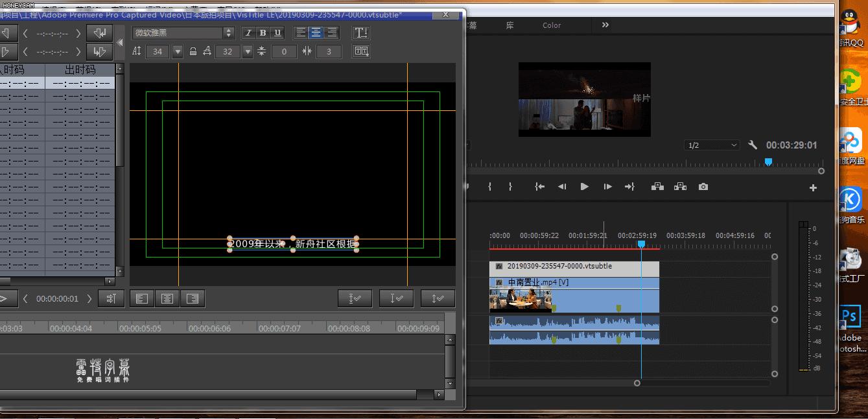The width and height of the screenshot is (868, 419).
Task: Click the Export Frame camera icon
Action: [x=703, y=187]
